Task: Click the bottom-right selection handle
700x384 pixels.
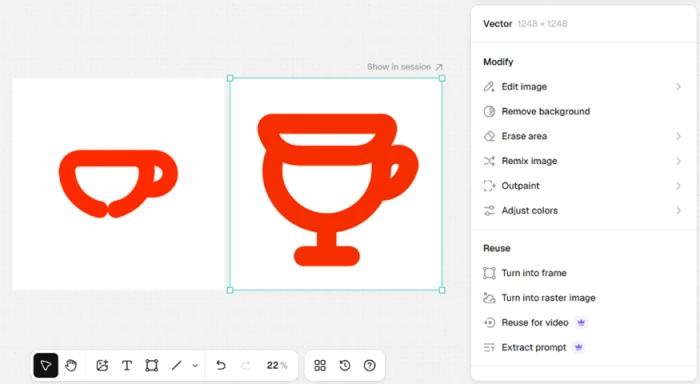Action: [x=442, y=290]
